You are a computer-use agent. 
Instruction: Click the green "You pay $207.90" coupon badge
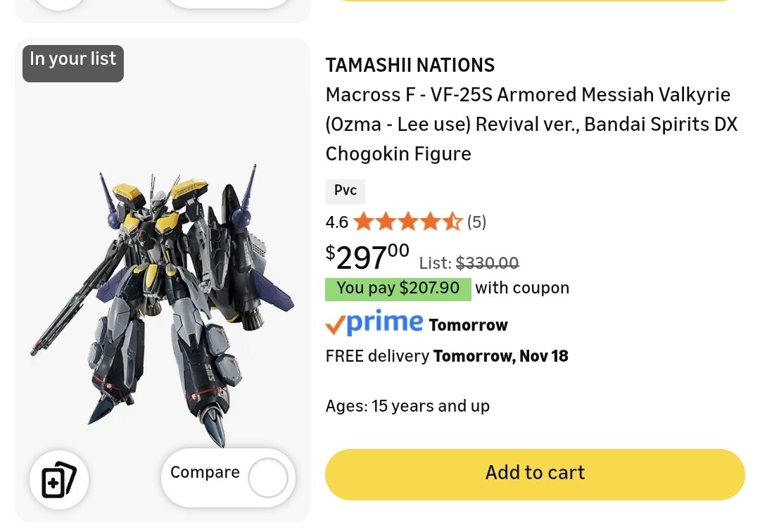tap(398, 289)
